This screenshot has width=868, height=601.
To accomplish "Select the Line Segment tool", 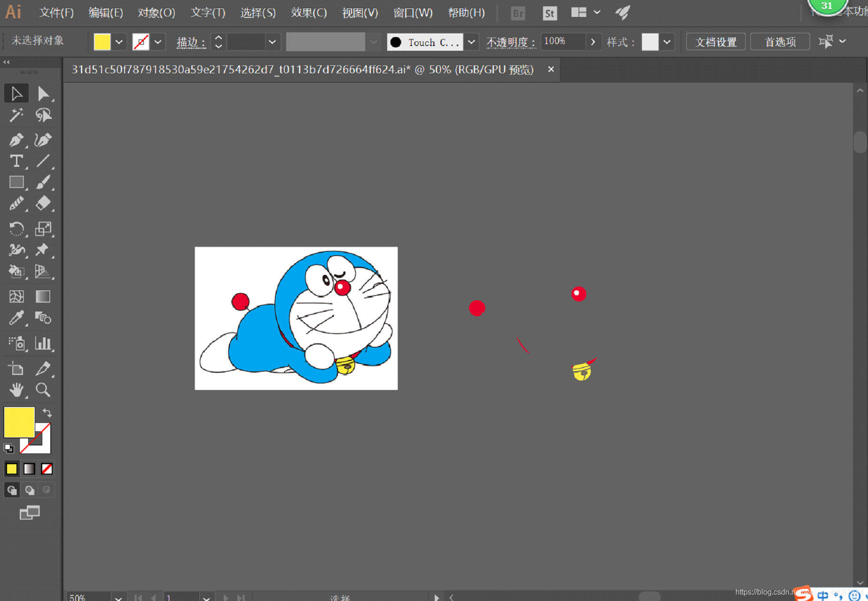I will 43,161.
